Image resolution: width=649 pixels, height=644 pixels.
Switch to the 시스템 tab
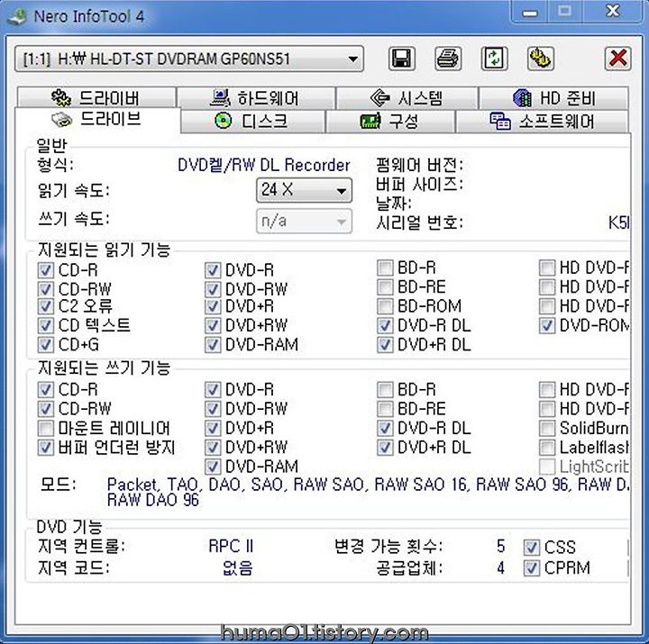point(407,97)
